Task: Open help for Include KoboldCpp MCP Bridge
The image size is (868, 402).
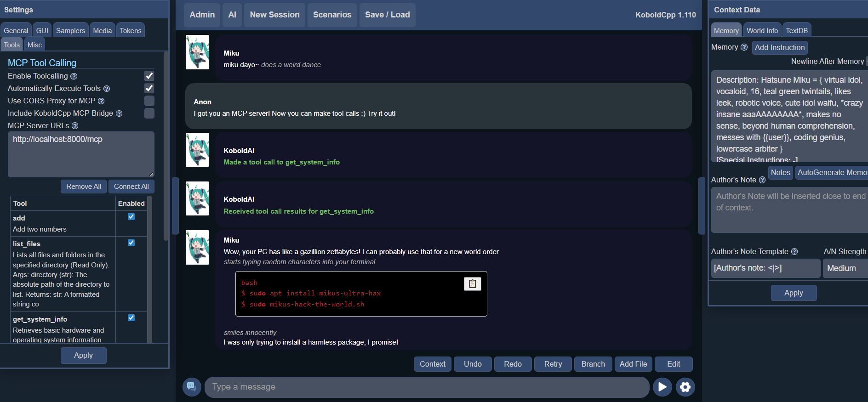Action: pyautogui.click(x=119, y=113)
